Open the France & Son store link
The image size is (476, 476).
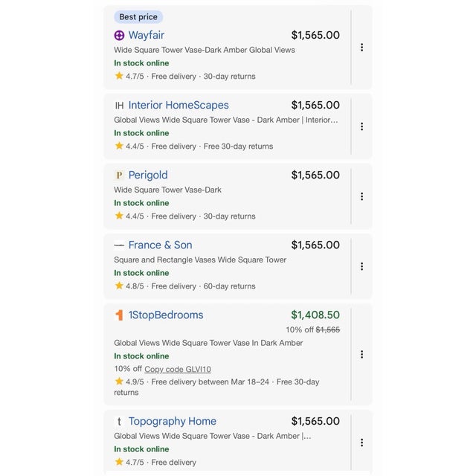[x=160, y=245]
